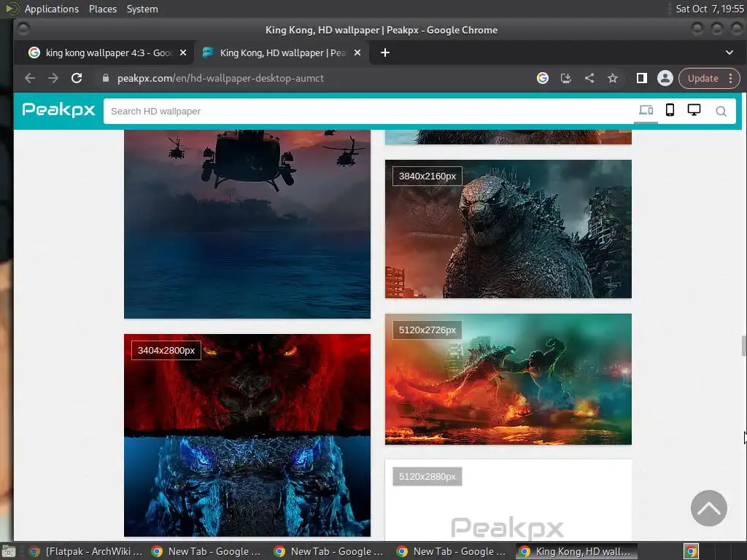Click the page vertical scrollbar thumb
747x560 pixels.
click(743, 346)
